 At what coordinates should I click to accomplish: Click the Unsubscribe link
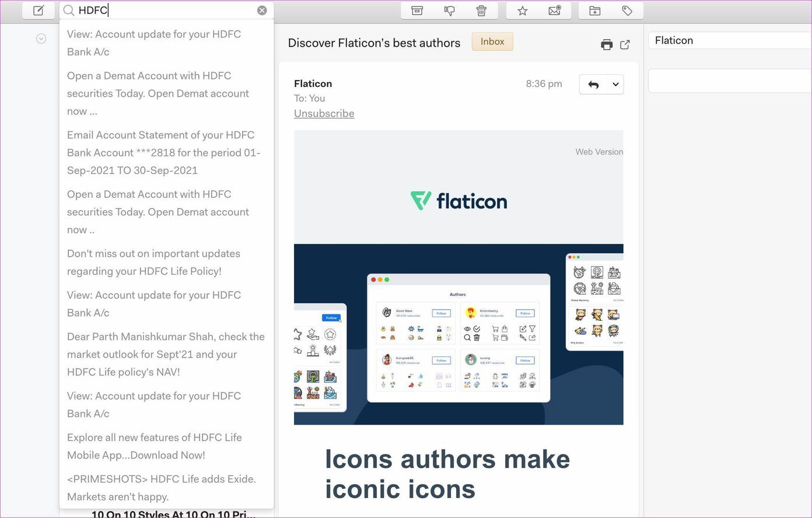[324, 113]
